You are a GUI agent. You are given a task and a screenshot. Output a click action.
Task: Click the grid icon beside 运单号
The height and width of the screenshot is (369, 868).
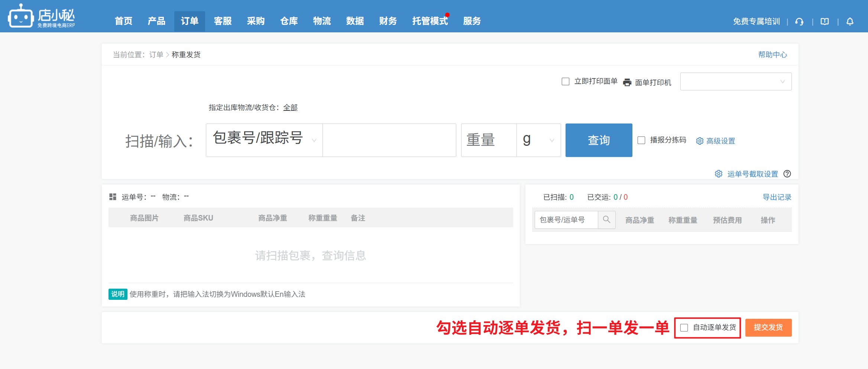tap(113, 197)
